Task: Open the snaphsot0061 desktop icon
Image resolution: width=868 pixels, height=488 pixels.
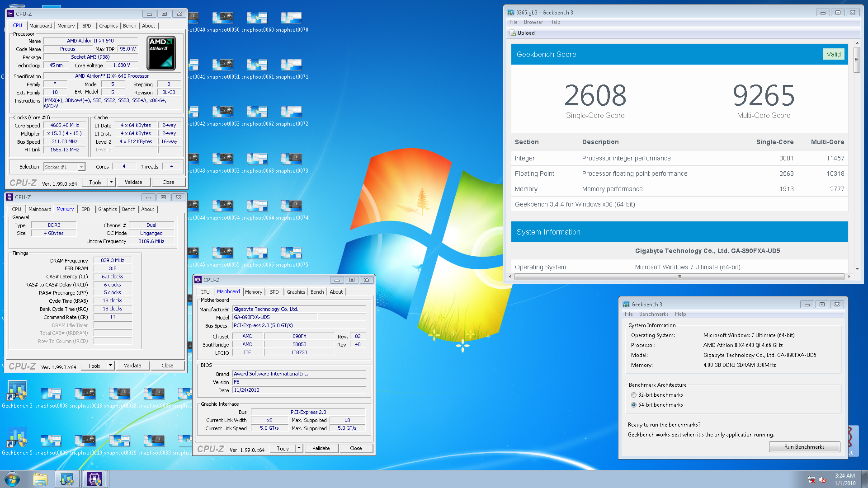Action: point(258,70)
